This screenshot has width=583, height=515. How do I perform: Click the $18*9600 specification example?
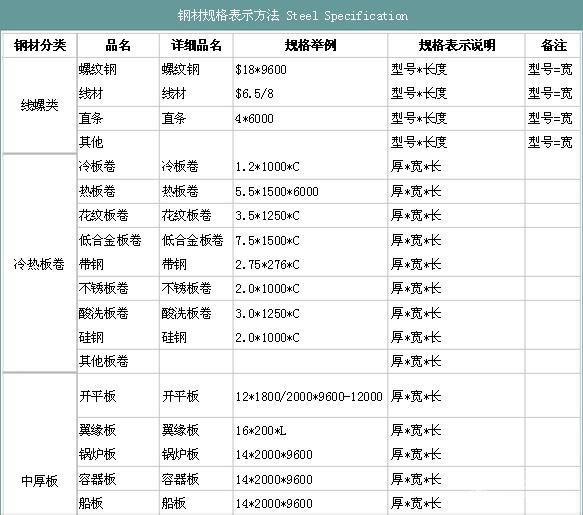[x=261, y=70]
